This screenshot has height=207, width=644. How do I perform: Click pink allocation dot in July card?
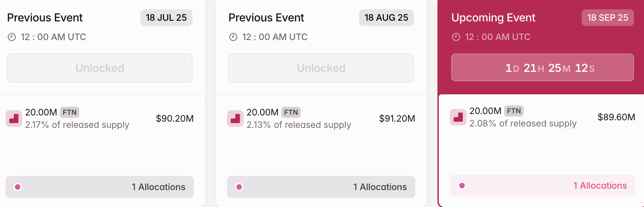18,187
